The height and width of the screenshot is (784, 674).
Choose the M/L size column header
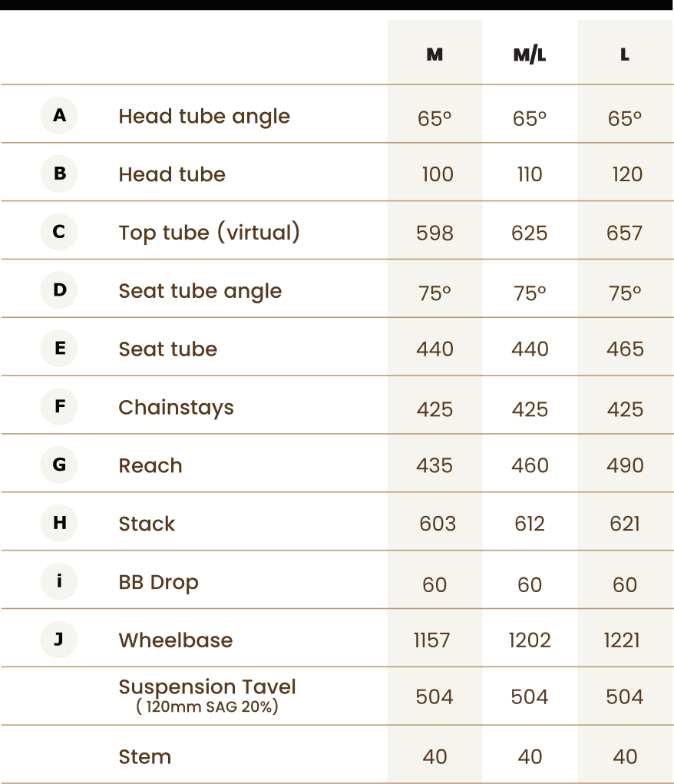(x=530, y=55)
